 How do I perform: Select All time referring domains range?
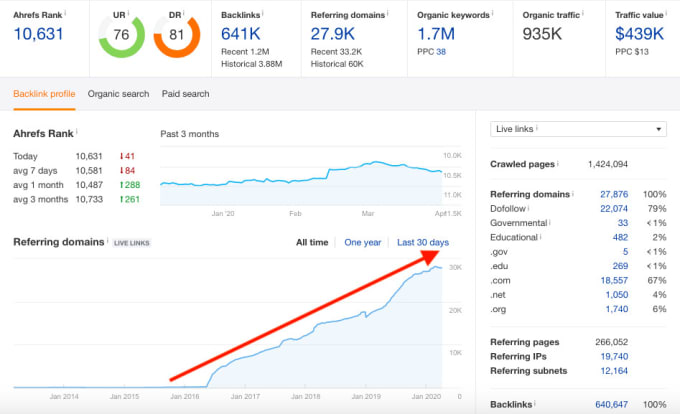(x=312, y=242)
